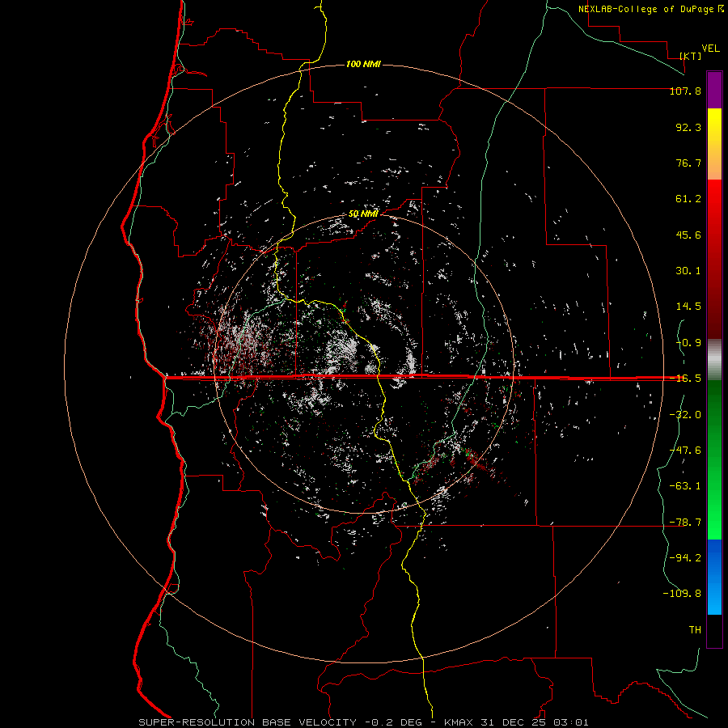728x728 pixels.
Task: Click the 92.3 velocity scale value
Action: pyautogui.click(x=688, y=127)
